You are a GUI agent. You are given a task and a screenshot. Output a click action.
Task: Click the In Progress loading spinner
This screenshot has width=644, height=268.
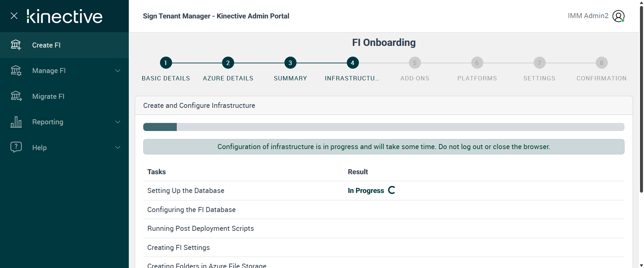[391, 190]
